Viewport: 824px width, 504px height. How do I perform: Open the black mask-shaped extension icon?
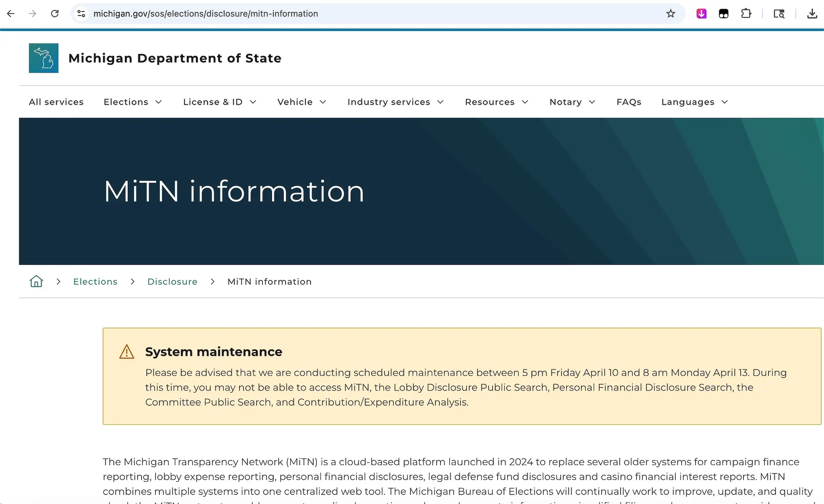723,14
